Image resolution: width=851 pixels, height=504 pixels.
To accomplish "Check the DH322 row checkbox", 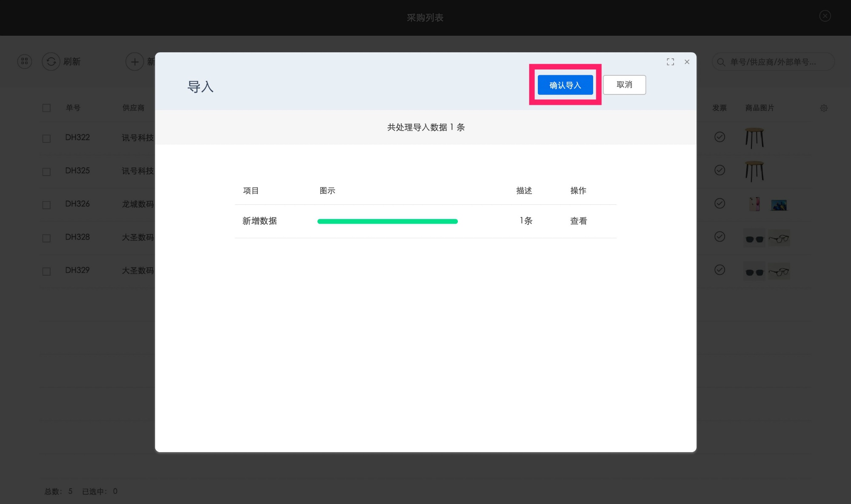I will tap(46, 139).
